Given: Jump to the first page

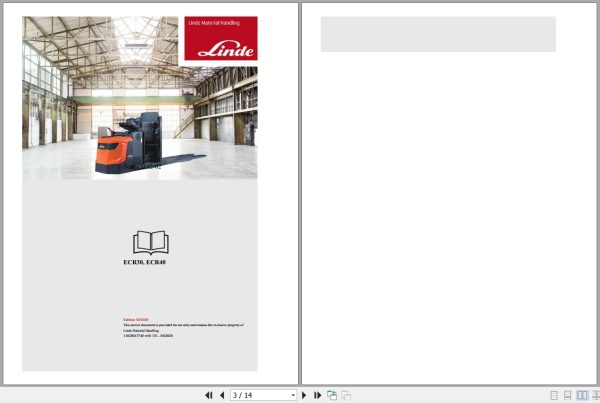Looking at the screenshot, I should (209, 395).
